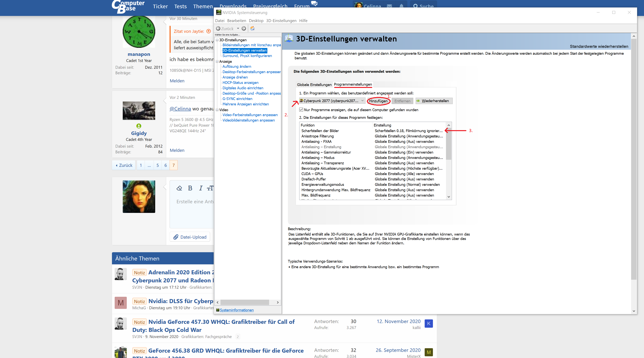The height and width of the screenshot is (358, 644).
Task: Click the italic I formatting icon
Action: pos(201,188)
